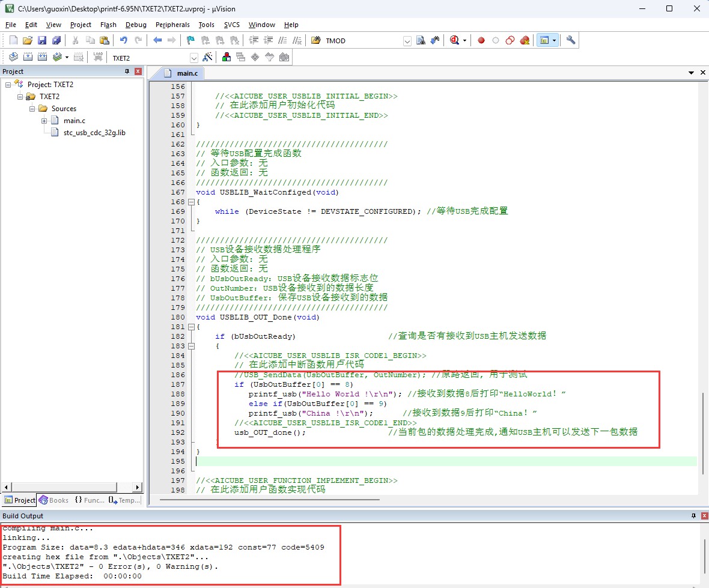Viewport: 709px width, 588px height.
Task: Collapse the TXET2 target node
Action: coord(20,97)
